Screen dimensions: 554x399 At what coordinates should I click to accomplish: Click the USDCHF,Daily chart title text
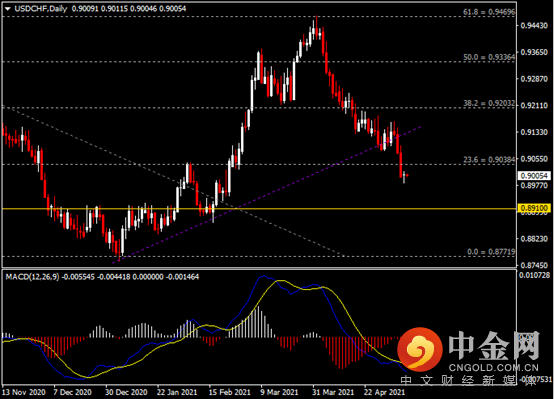[41, 9]
